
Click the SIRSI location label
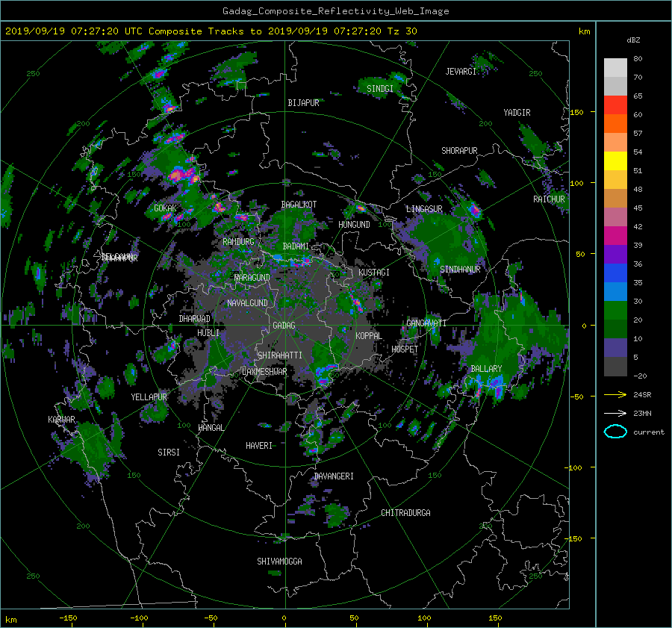pyautogui.click(x=169, y=453)
